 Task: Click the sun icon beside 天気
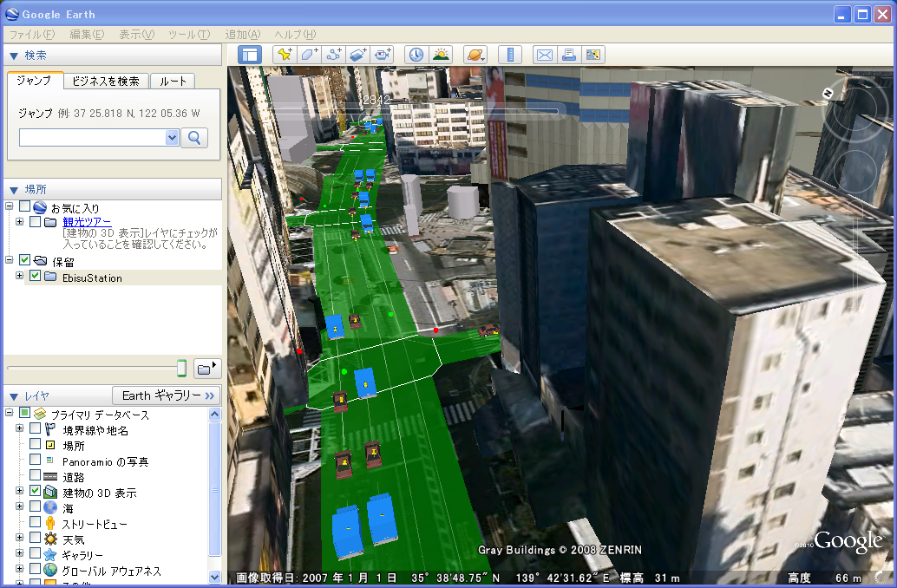pyautogui.click(x=50, y=539)
